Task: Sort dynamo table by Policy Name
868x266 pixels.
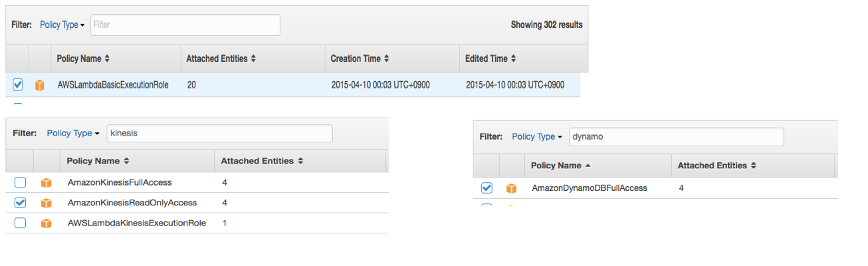Action: click(561, 166)
